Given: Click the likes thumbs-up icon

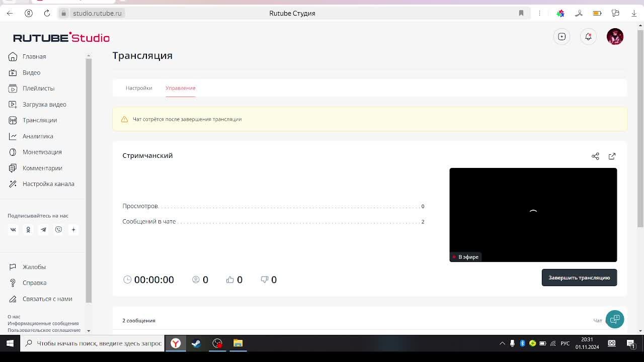Looking at the screenshot, I should pyautogui.click(x=230, y=280).
